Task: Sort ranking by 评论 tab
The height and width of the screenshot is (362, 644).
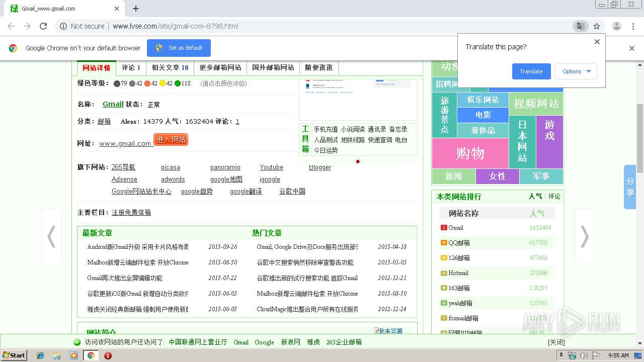Action: [554, 197]
